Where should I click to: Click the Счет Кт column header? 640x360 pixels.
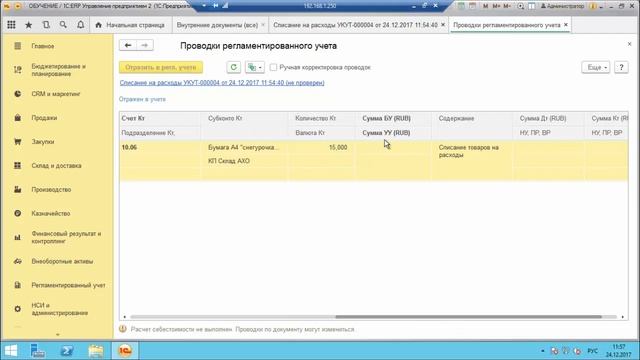click(160, 118)
